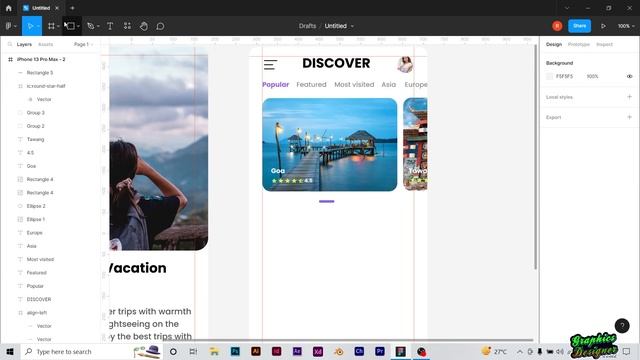Click the background hex value F5F5F5

tap(564, 76)
